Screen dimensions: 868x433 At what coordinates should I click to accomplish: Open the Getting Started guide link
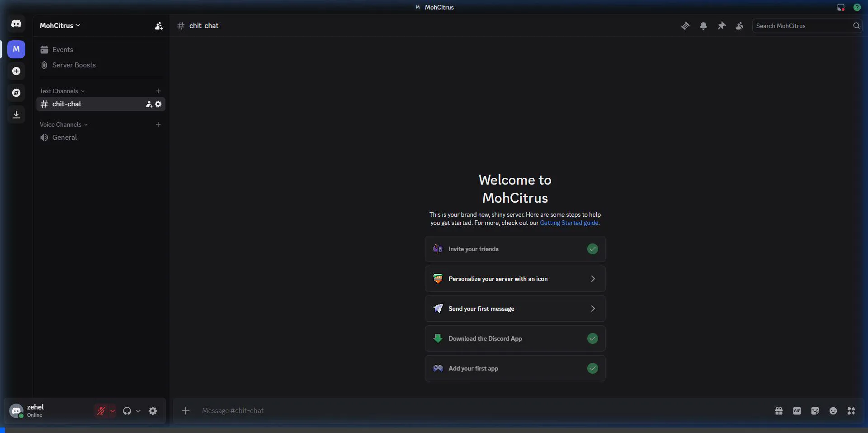569,223
